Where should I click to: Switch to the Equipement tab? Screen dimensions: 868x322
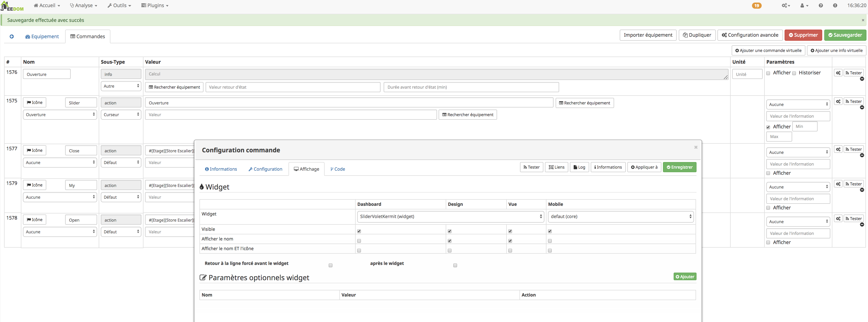(x=42, y=36)
